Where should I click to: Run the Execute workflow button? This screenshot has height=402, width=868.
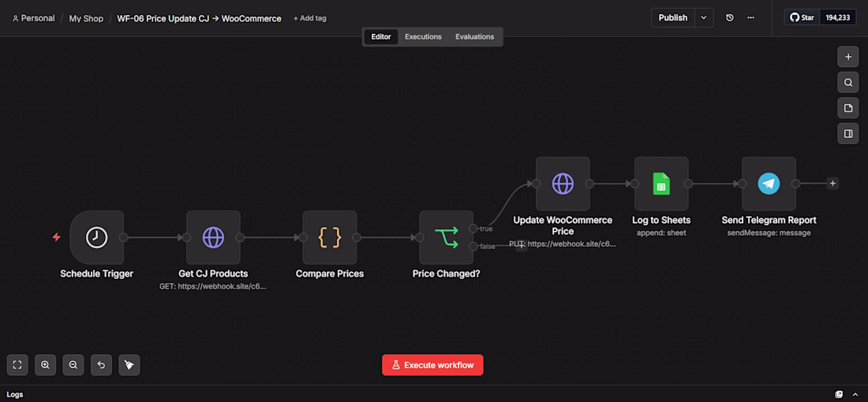coord(432,365)
